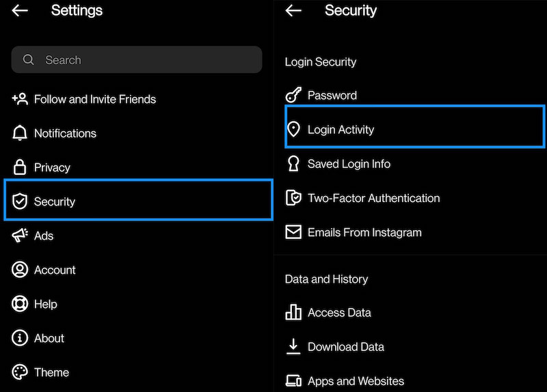
Task: Open Login Activity
Action: (341, 130)
